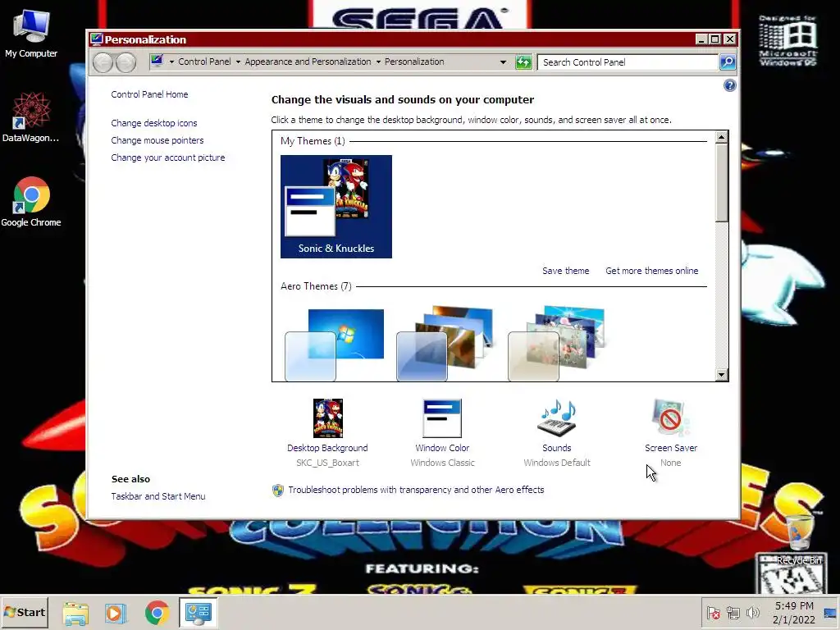Select the Windows 7 Aero theme thumbnail
840x630 pixels.
[x=335, y=344]
